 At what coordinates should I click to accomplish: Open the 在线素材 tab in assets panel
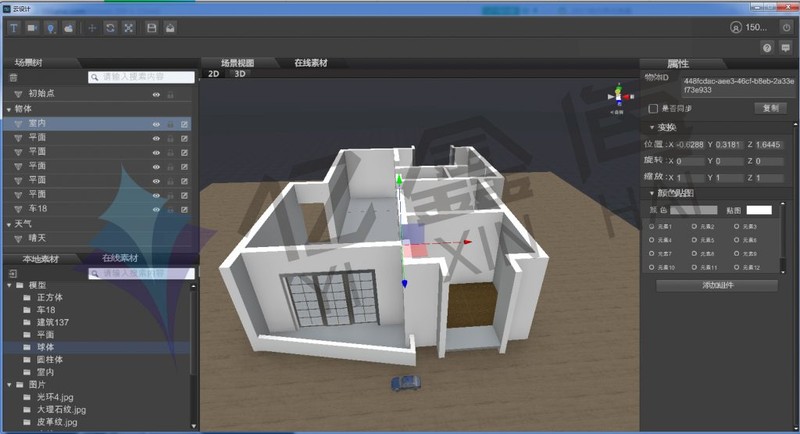(120, 258)
